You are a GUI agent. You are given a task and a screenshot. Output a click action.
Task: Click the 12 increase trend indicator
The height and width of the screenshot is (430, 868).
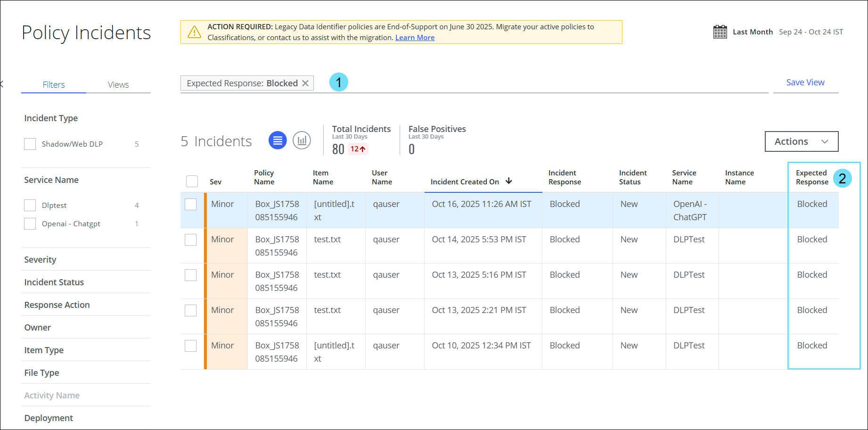358,149
